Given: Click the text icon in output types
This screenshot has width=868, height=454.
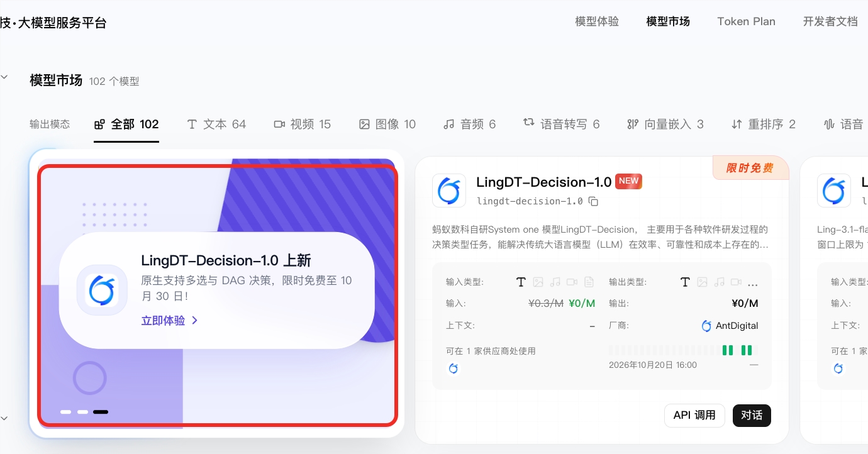Looking at the screenshot, I should pyautogui.click(x=686, y=282).
